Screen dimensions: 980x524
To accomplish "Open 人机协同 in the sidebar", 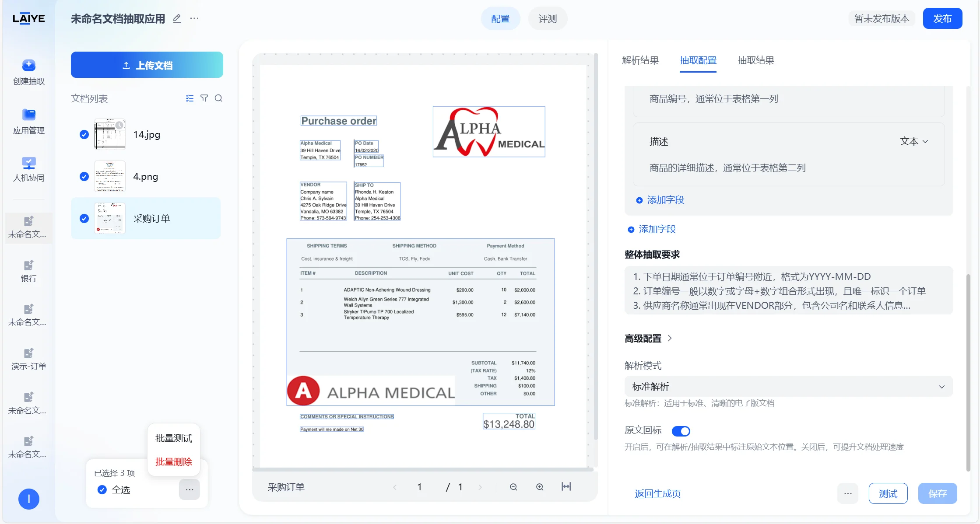I will pyautogui.click(x=29, y=170).
